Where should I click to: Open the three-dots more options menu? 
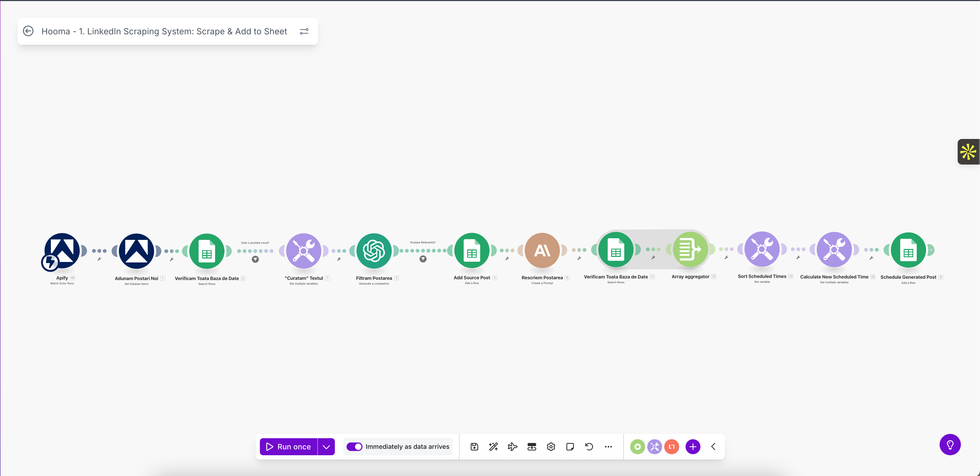[608, 447]
